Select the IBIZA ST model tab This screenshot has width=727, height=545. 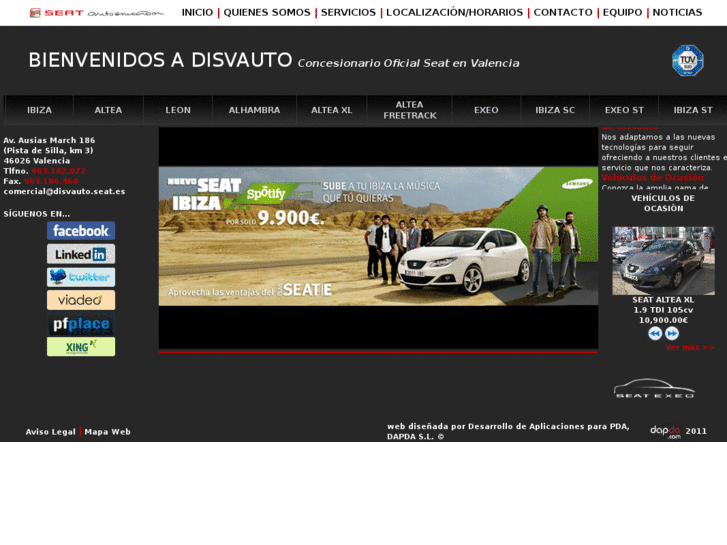point(693,110)
